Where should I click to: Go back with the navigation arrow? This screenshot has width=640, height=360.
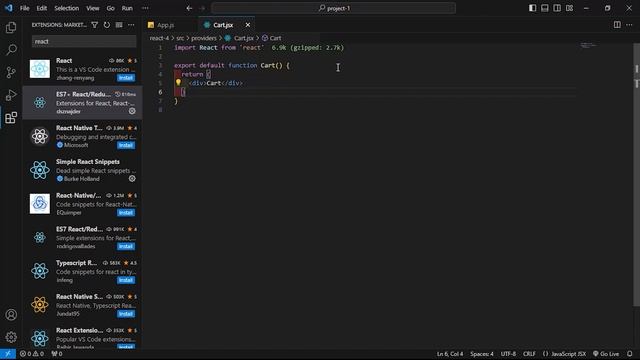(189, 8)
